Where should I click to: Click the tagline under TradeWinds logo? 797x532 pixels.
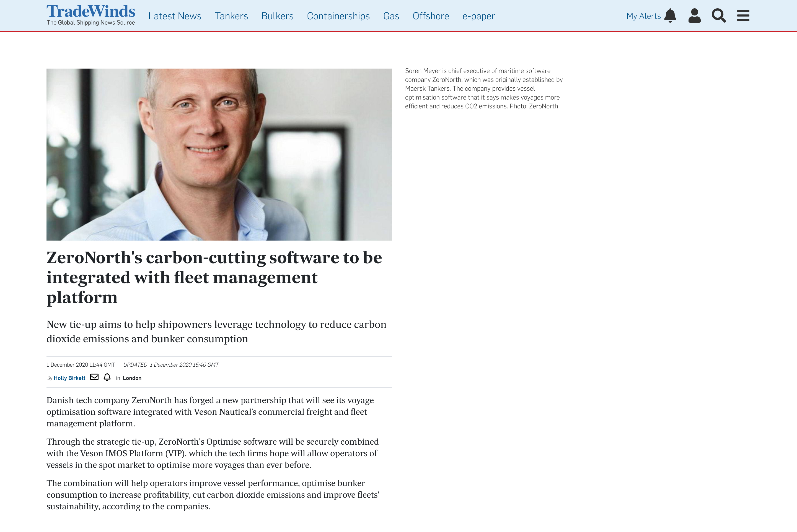(91, 23)
